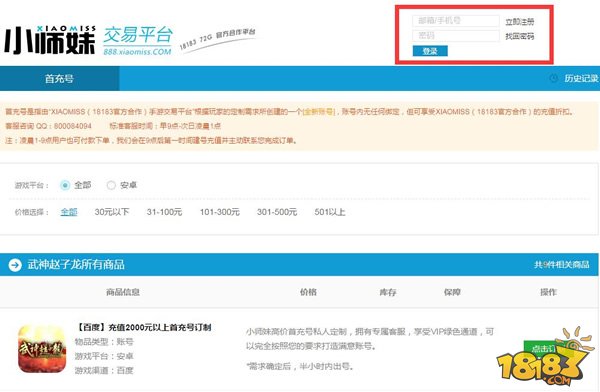Click *需求确定后，半小时内出号 note
Viewport: 600px width, 392px height.
coord(300,366)
